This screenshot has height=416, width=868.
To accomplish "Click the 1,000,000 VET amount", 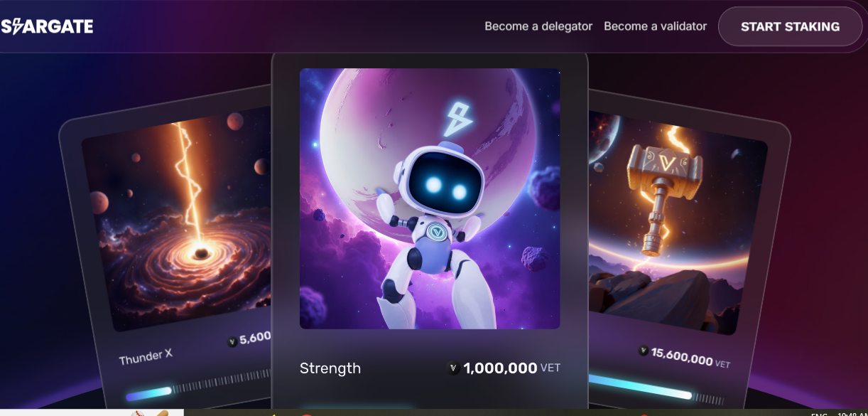I will tap(511, 368).
